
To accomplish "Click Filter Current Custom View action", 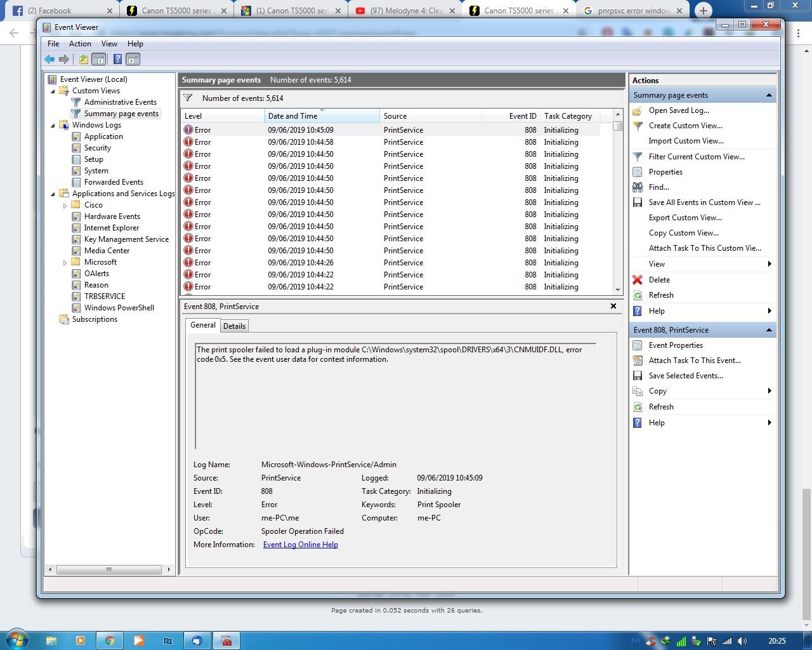I will [x=696, y=157].
